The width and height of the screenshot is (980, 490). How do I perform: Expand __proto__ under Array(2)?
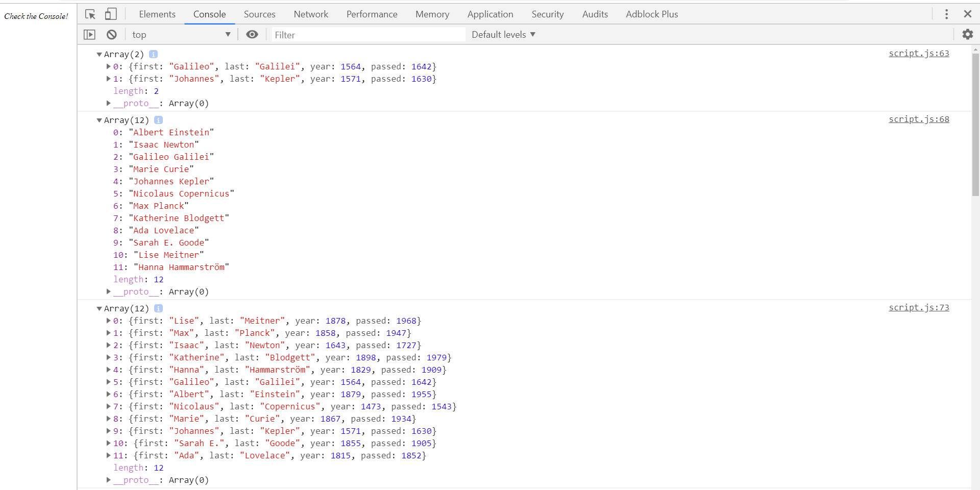[x=108, y=103]
